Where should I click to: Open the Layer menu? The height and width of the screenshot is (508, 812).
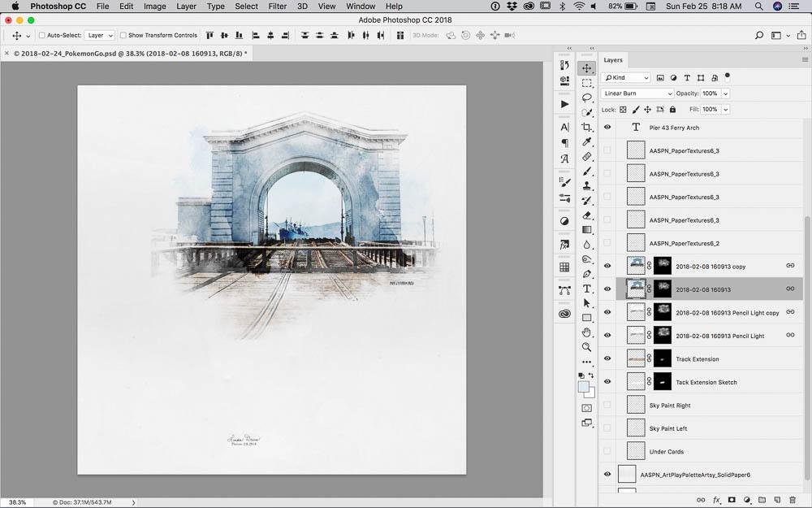coord(186,7)
